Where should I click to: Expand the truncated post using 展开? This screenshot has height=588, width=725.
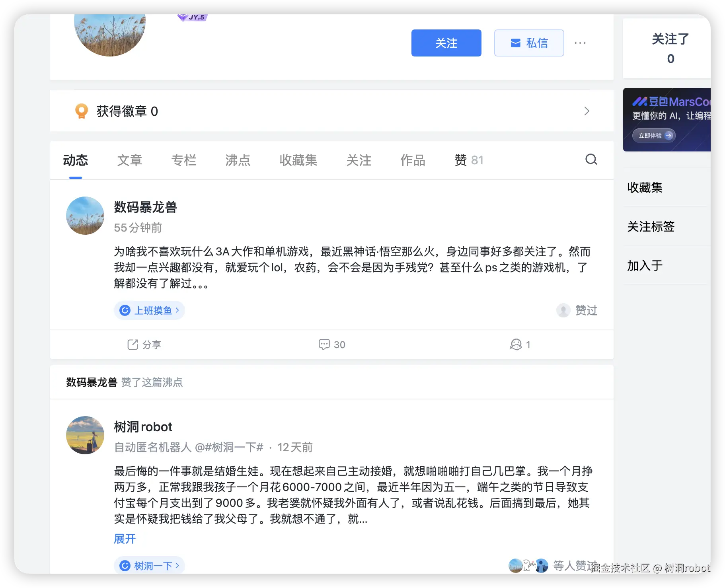point(124,539)
